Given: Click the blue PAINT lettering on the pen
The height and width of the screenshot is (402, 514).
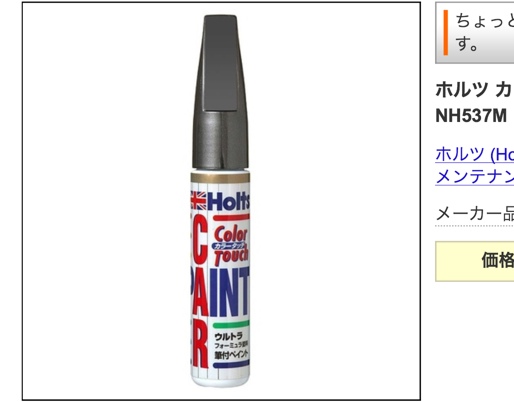Looking at the screenshot, I should (x=230, y=293).
